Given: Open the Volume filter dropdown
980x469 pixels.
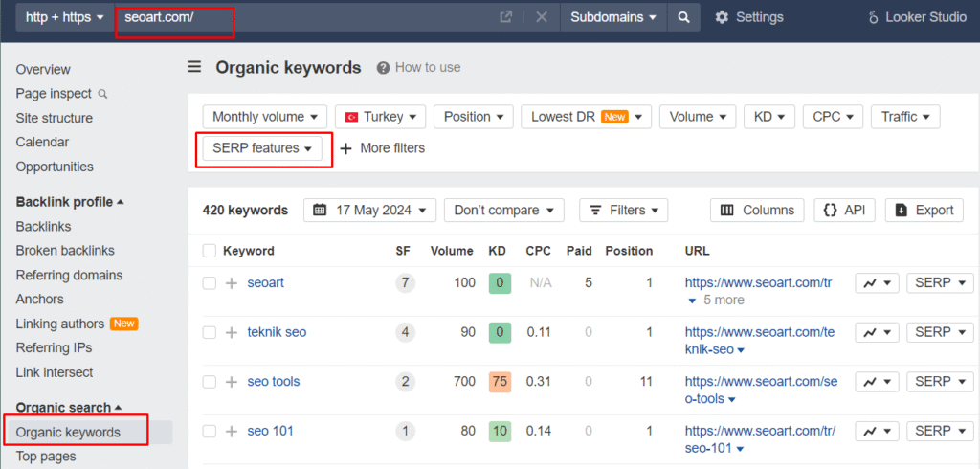Looking at the screenshot, I should [698, 117].
